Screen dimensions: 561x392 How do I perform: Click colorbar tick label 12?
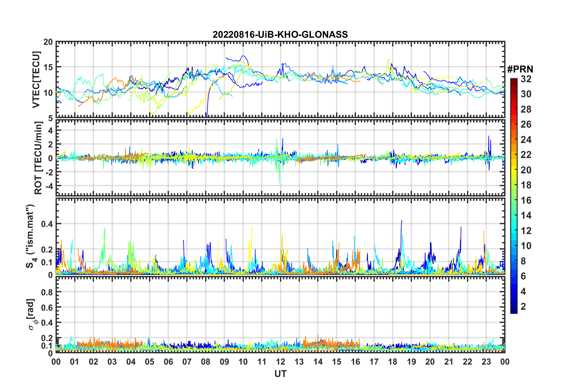point(526,231)
